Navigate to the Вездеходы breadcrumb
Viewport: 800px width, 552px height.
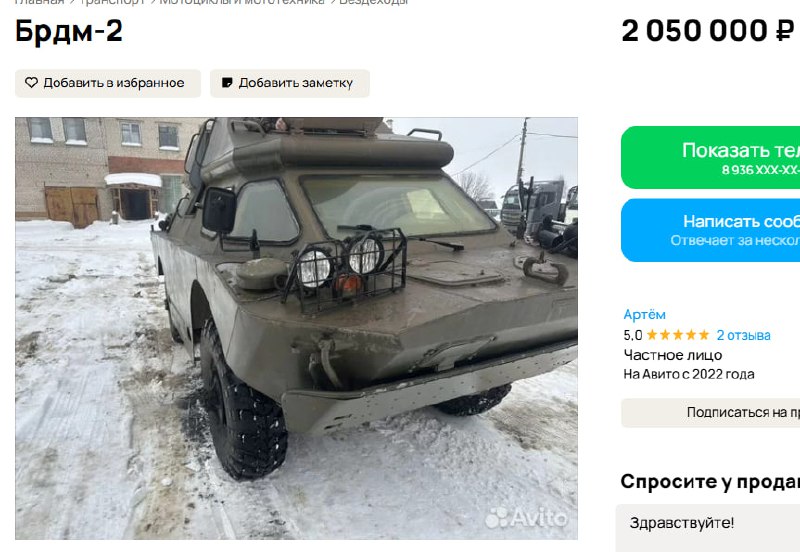[x=374, y=2]
